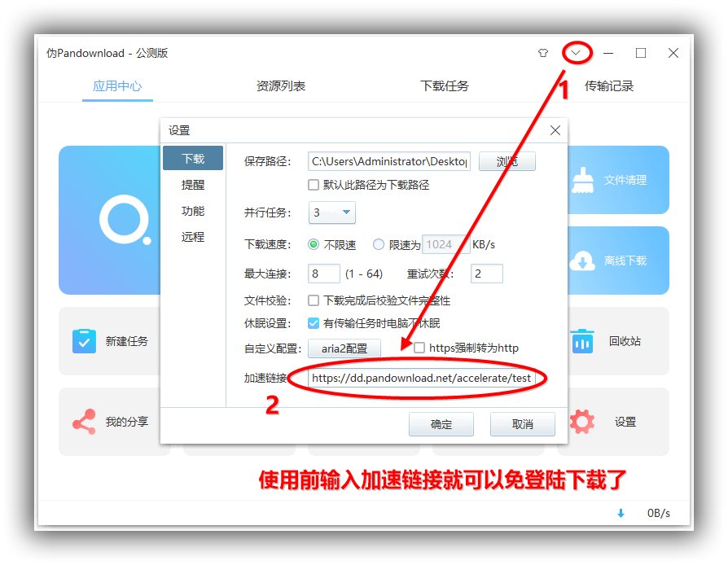
Task: Minimize the 伪Pandownload window
Action: [608, 53]
